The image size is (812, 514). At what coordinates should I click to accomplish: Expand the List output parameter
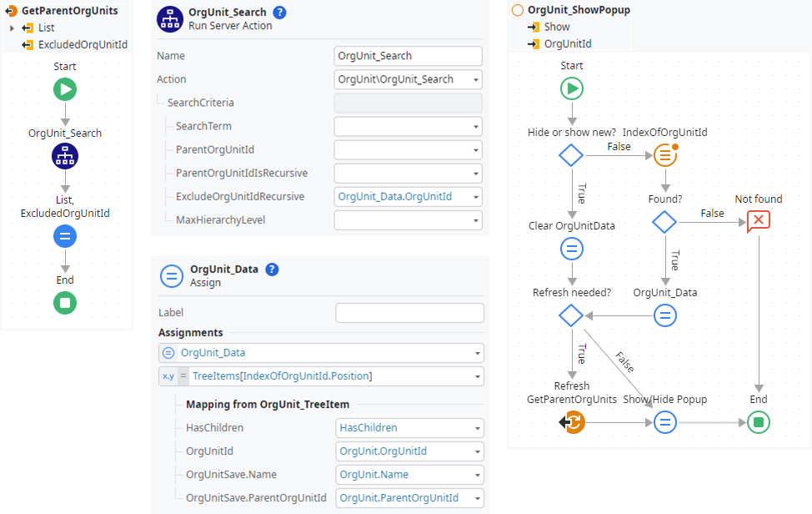(x=12, y=28)
